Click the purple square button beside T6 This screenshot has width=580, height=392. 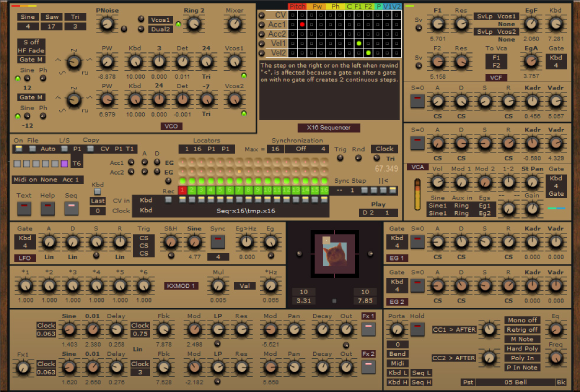click(x=64, y=163)
